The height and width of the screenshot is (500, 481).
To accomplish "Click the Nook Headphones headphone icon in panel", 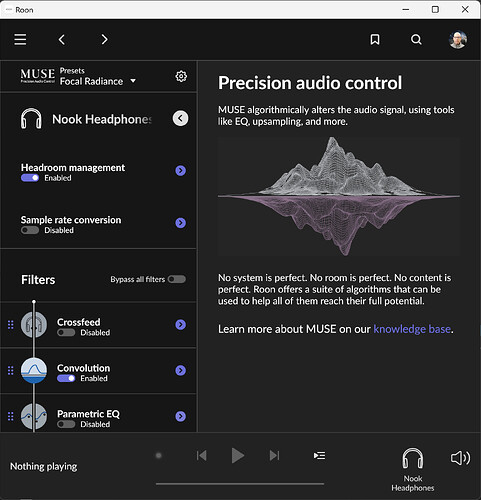I will click(x=31, y=118).
